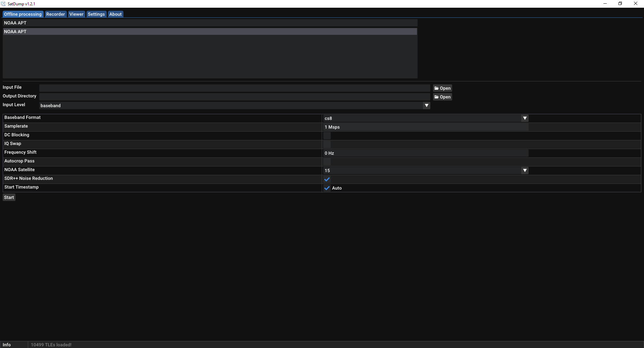The height and width of the screenshot is (348, 644).
Task: Click the Samplerate label
Action: (x=16, y=126)
